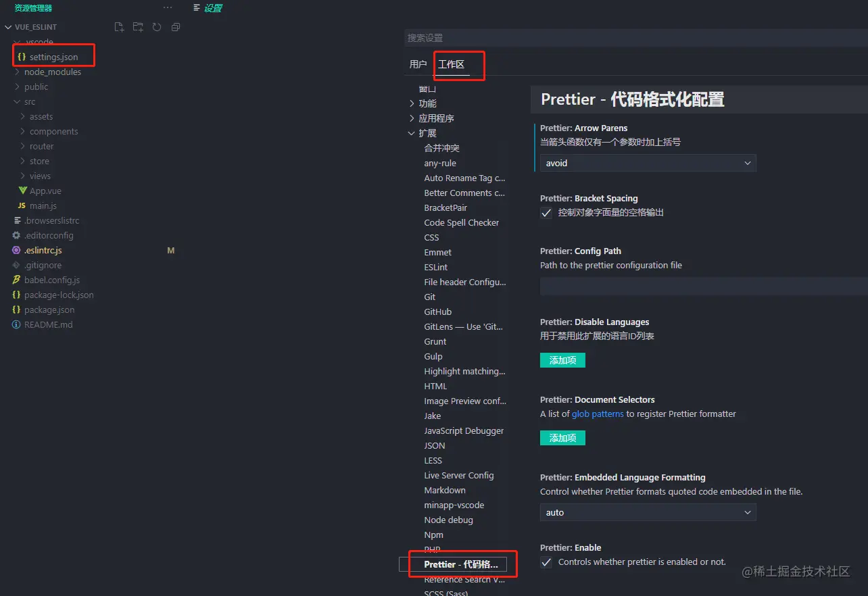Click the ESLint icon beside .eslintrc.js

coord(17,250)
